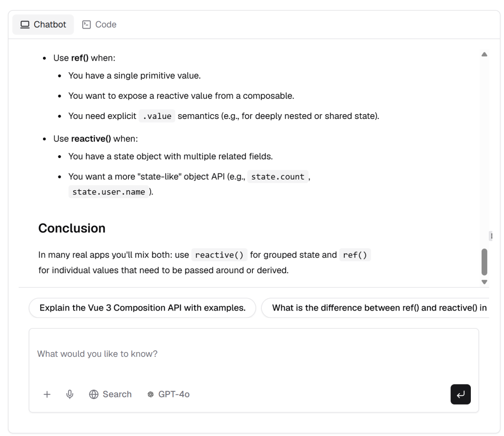Open the GPT-4o model selector

click(x=168, y=394)
